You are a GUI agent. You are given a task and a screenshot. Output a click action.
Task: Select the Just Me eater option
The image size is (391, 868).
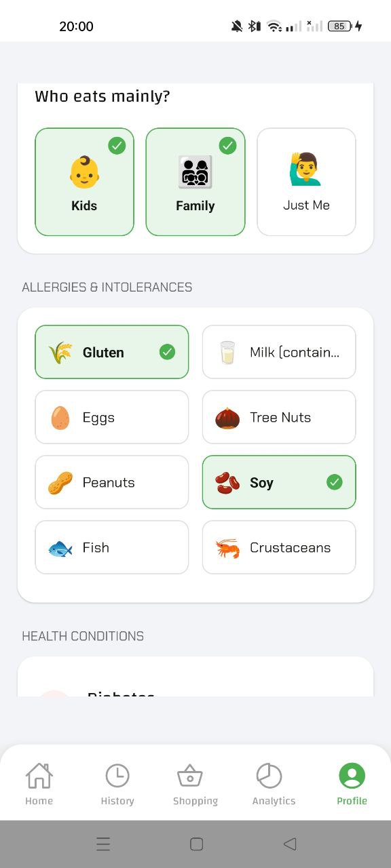tap(306, 181)
